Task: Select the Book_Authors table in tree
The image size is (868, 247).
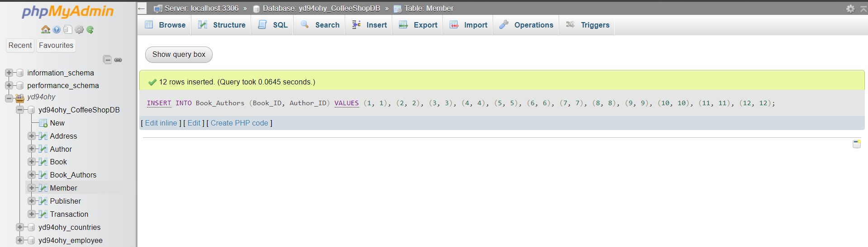Action: [73, 175]
